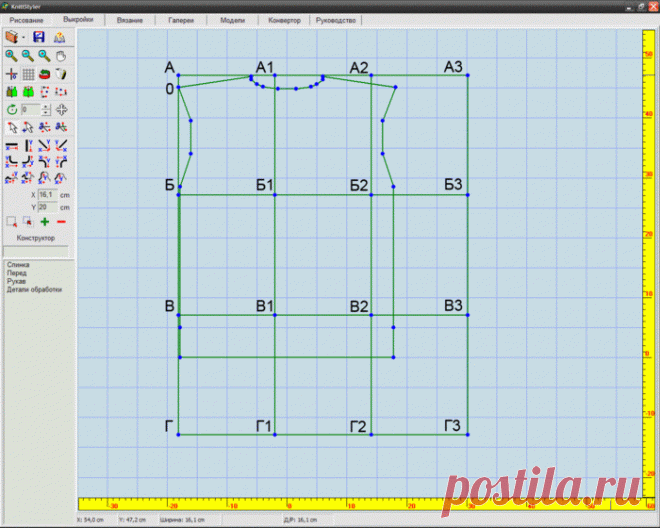This screenshot has width=660, height=528.
Task: Click the blue point at Г
Action: pos(178,435)
